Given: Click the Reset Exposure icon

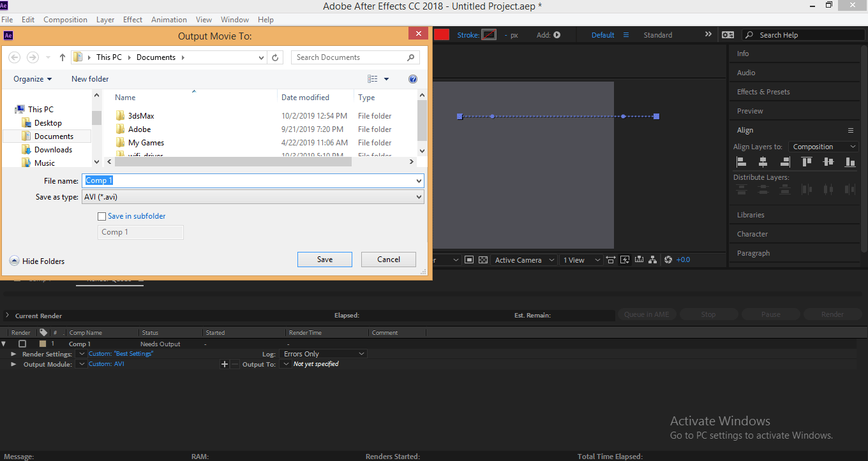Looking at the screenshot, I should (668, 260).
